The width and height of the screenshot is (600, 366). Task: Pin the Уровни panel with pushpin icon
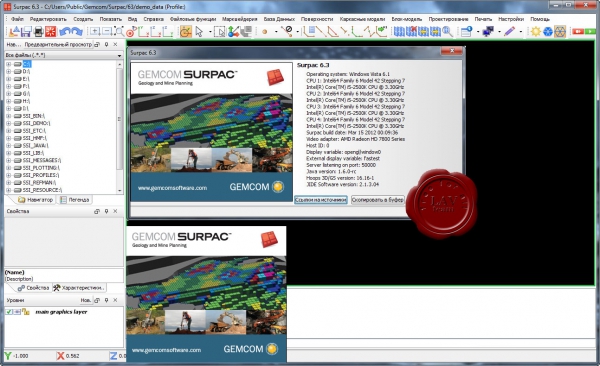106,300
